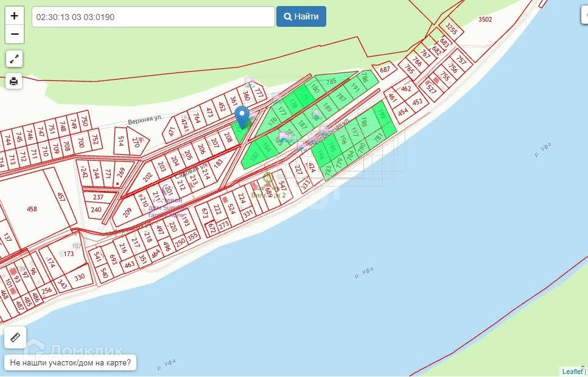This screenshot has height=377, width=588.
Task: Select parcel 237
Action: 98,197
